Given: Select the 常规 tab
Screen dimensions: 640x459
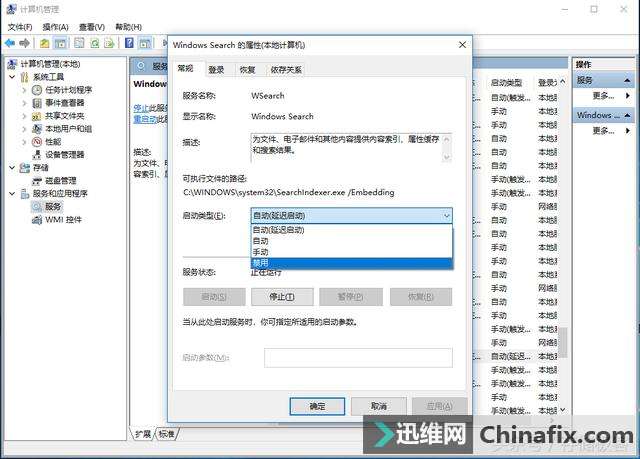Looking at the screenshot, I should tap(185, 69).
